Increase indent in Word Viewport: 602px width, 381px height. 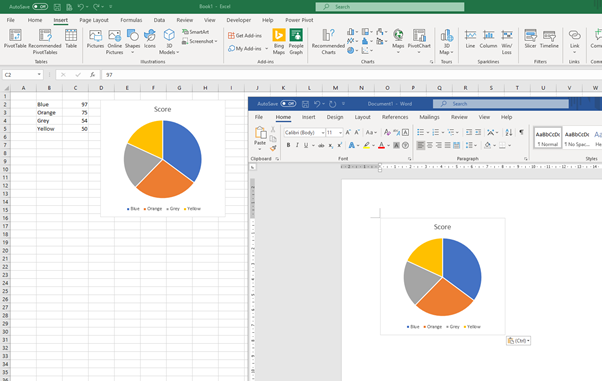click(x=478, y=132)
